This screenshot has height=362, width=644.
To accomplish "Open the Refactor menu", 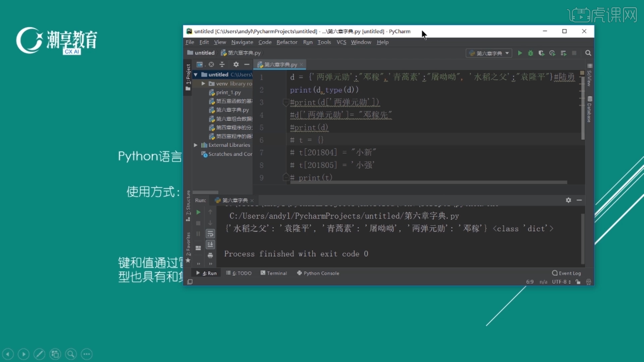I will [287, 42].
